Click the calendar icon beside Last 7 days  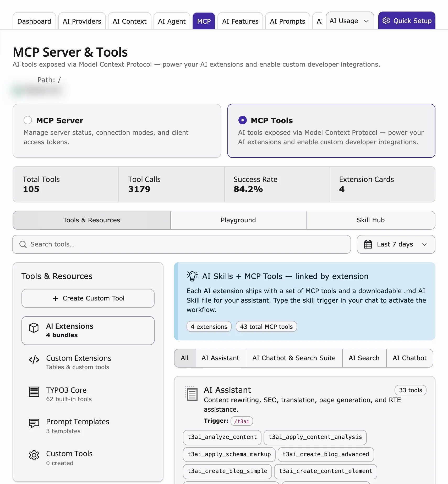coord(368,244)
